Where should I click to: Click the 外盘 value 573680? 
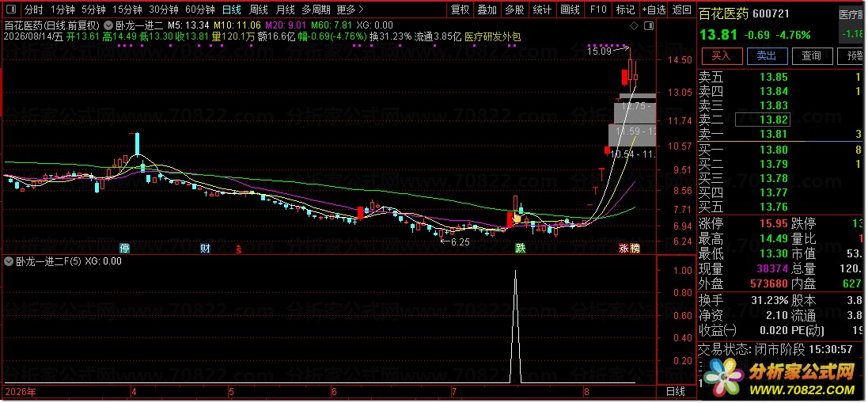coord(769,284)
